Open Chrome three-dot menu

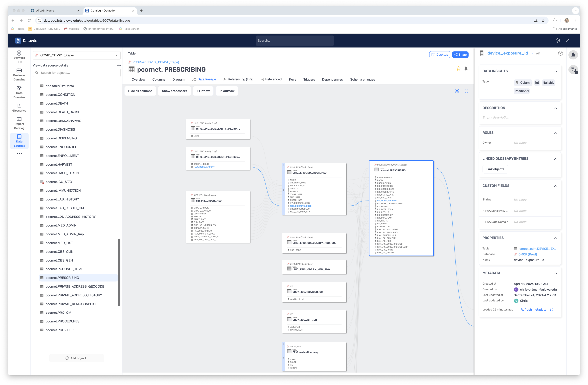(575, 20)
